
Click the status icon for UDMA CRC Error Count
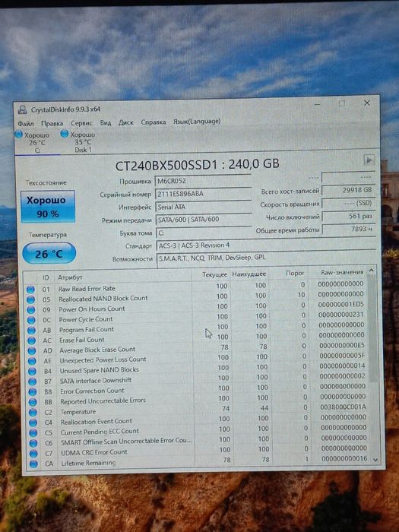(33, 454)
